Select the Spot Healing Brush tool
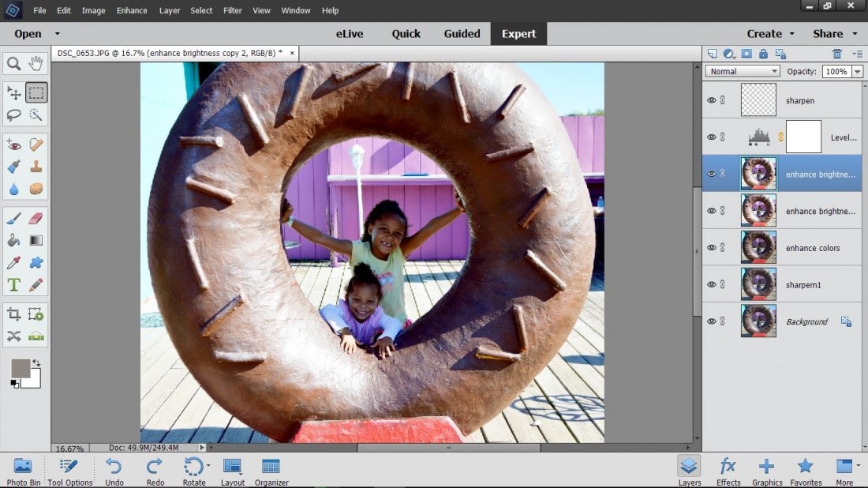Viewport: 868px width, 488px height. click(36, 145)
